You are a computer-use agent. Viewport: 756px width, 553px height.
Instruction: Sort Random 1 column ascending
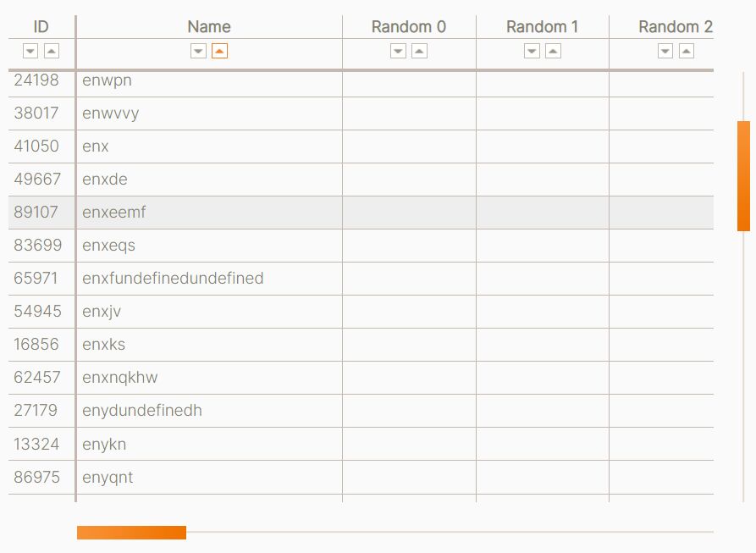tap(553, 51)
